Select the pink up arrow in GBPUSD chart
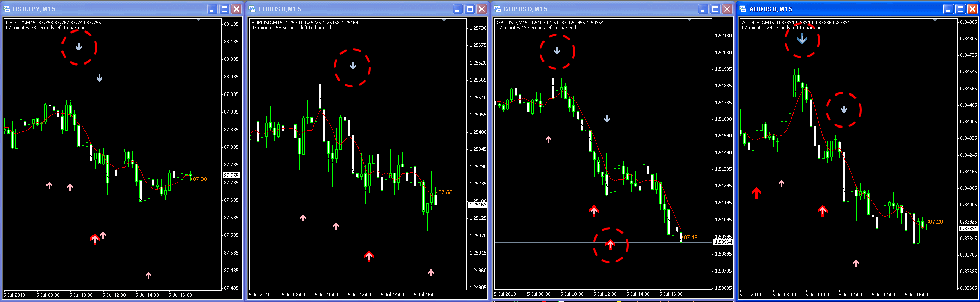 click(549, 139)
